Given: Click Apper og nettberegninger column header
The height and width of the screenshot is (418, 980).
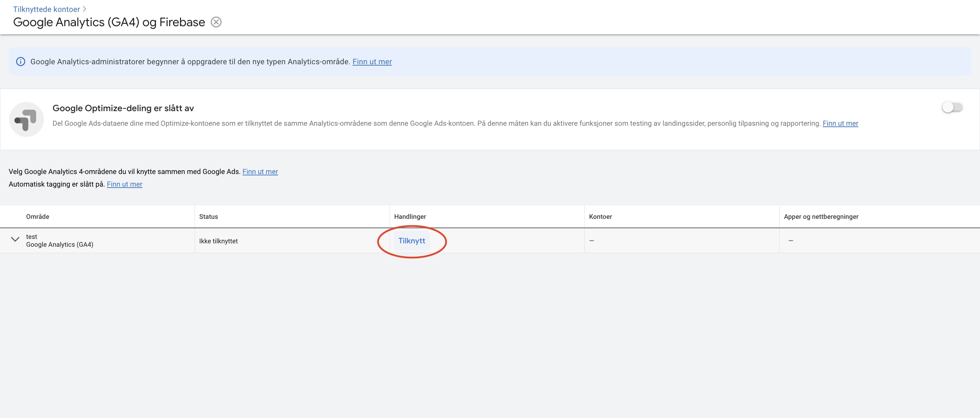Looking at the screenshot, I should pyautogui.click(x=821, y=216).
